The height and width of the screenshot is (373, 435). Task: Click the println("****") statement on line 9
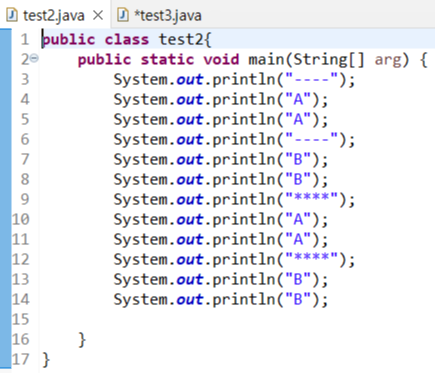click(234, 200)
